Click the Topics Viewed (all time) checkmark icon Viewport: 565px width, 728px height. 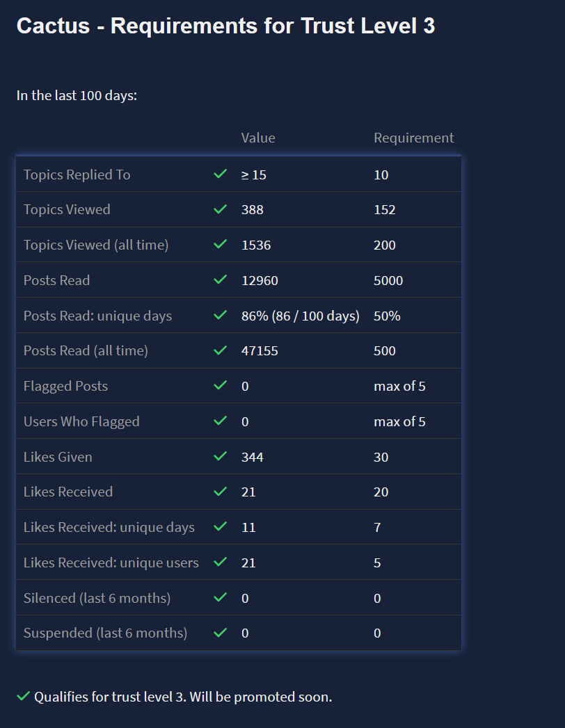[x=221, y=245]
